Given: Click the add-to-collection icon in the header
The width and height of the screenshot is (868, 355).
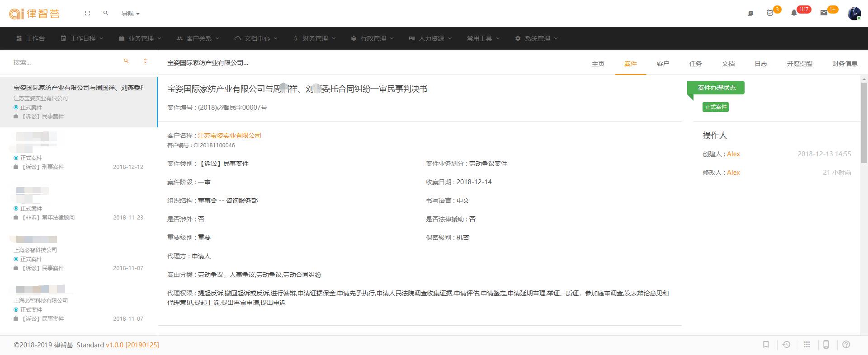Looking at the screenshot, I should [750, 14].
